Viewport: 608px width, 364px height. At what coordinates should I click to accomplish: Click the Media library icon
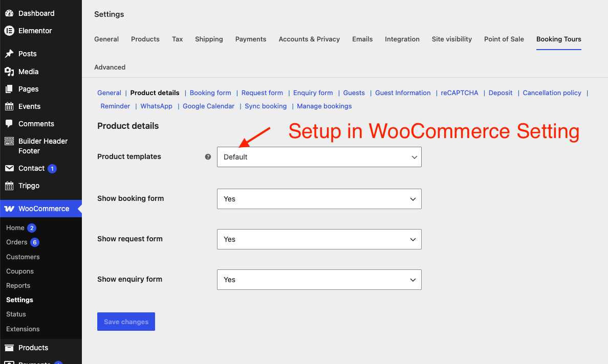pyautogui.click(x=9, y=71)
